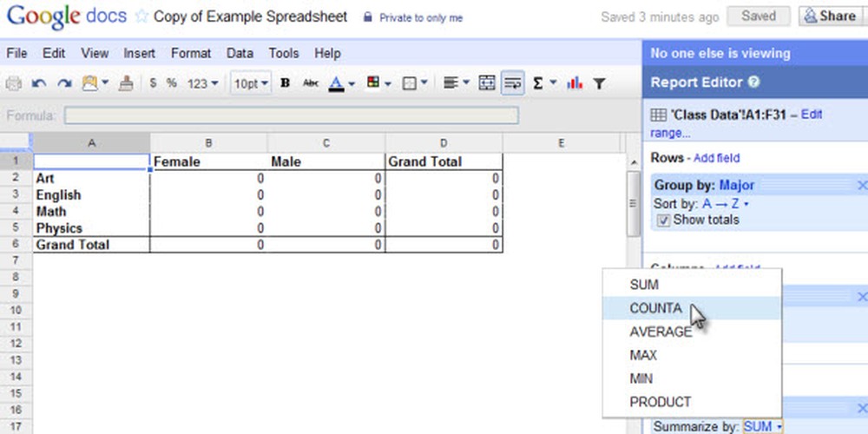Click the Saved button
The width and height of the screenshot is (868, 434).
point(759,16)
